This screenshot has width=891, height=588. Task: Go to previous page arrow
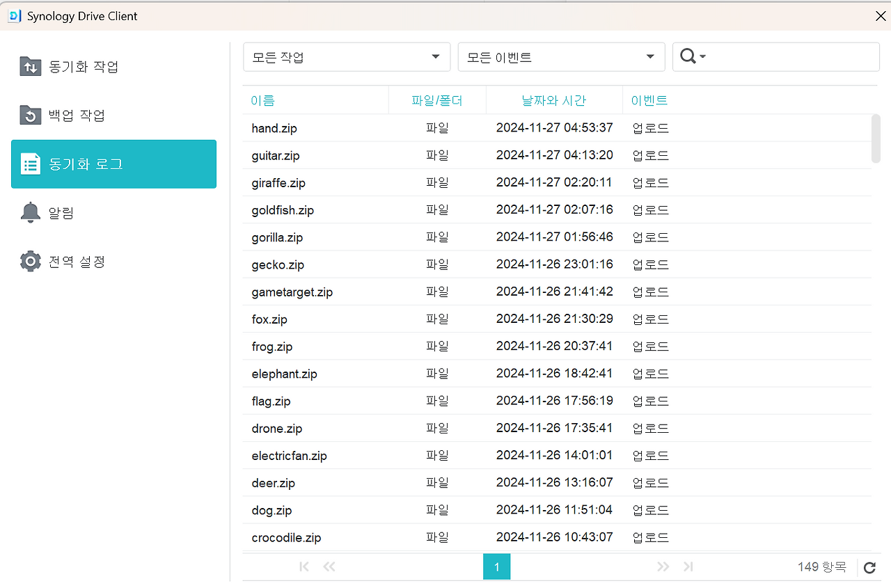tap(329, 566)
